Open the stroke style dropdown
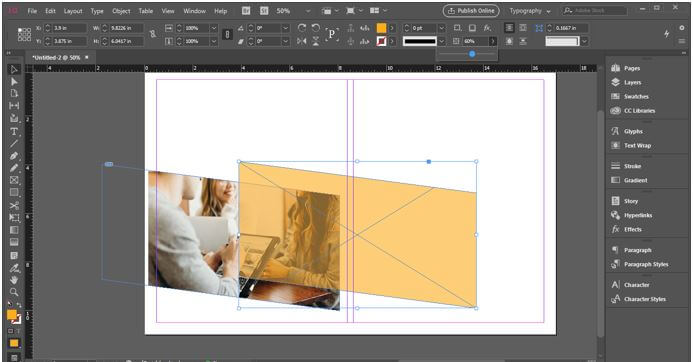 (x=441, y=41)
